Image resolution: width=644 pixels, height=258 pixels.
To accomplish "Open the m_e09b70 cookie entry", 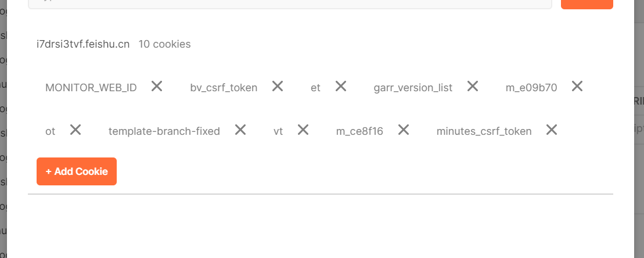I will 531,88.
